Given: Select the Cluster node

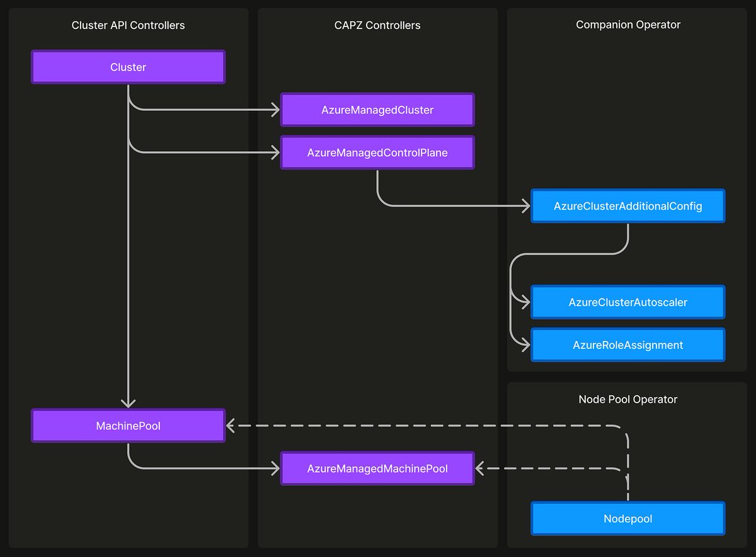Looking at the screenshot, I should 128,67.
